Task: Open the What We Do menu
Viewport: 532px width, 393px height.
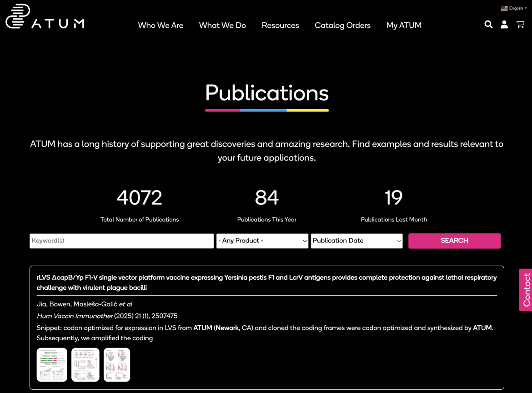Action: tap(222, 25)
